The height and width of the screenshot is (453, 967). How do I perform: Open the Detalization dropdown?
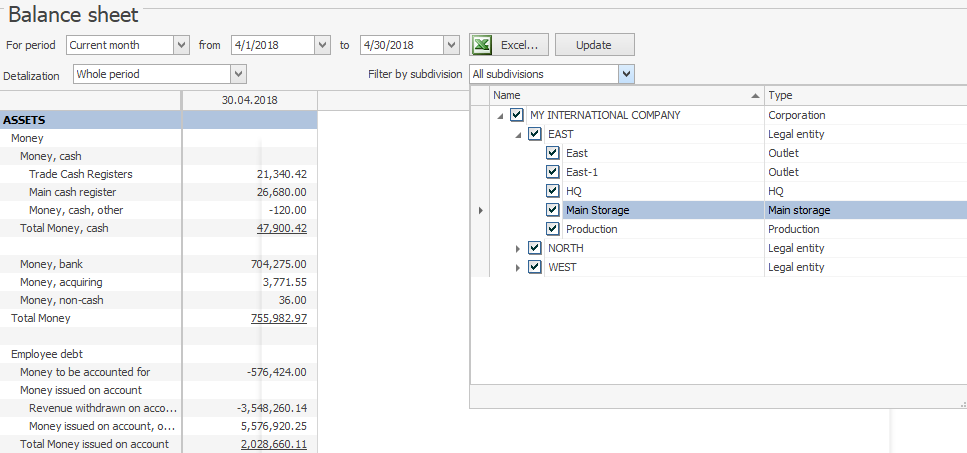pyautogui.click(x=238, y=74)
